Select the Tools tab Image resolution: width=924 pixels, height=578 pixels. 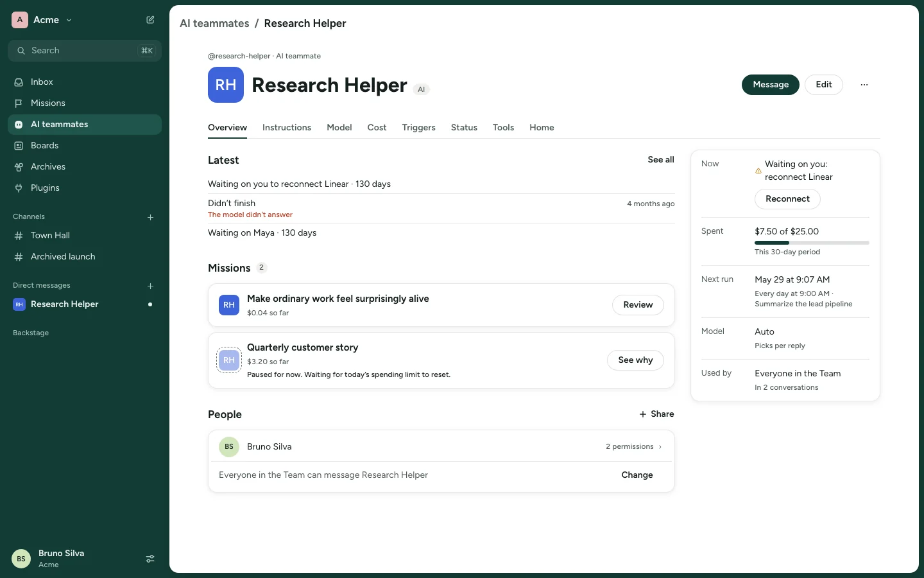(x=503, y=128)
